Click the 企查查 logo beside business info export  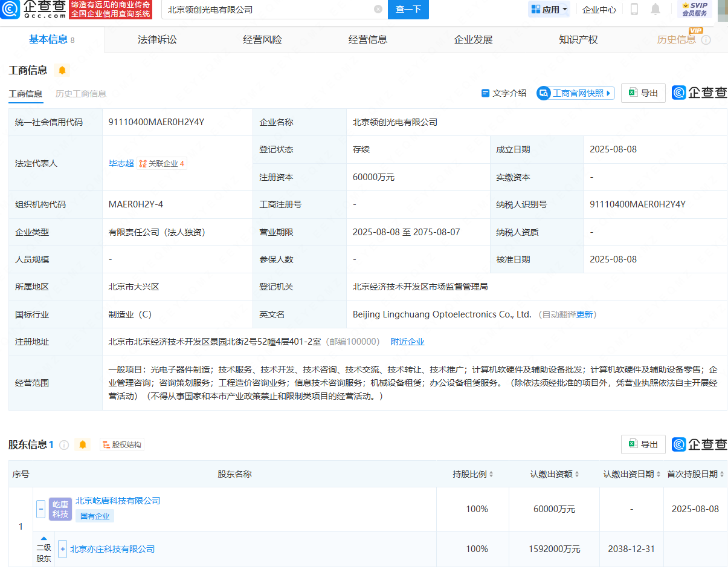pyautogui.click(x=700, y=93)
